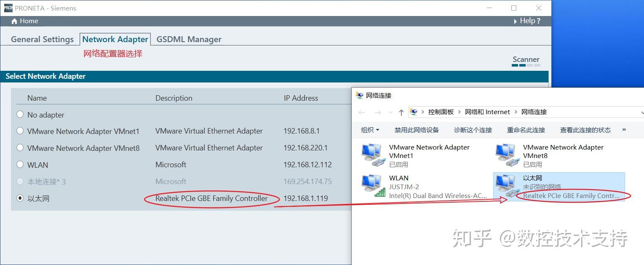The image size is (644, 265).
Task: Click the VMnet1 adapter icon
Action: [x=372, y=155]
